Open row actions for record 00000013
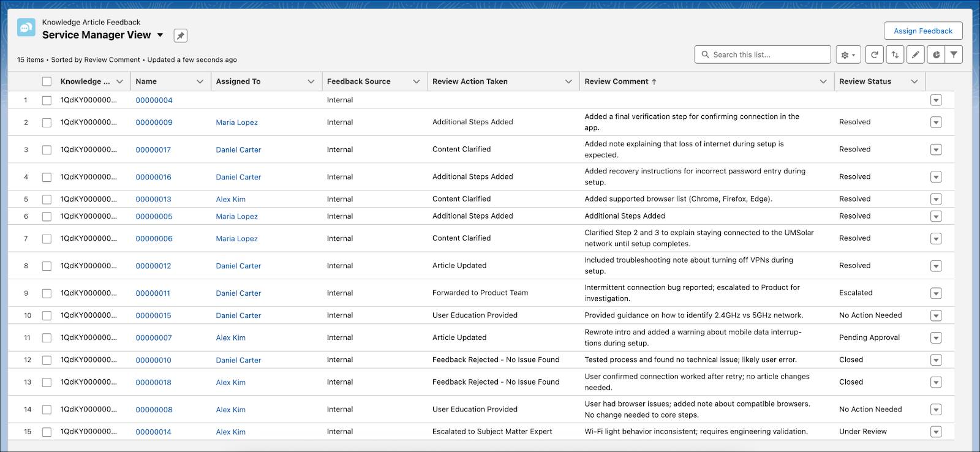The width and height of the screenshot is (980, 452). point(936,199)
